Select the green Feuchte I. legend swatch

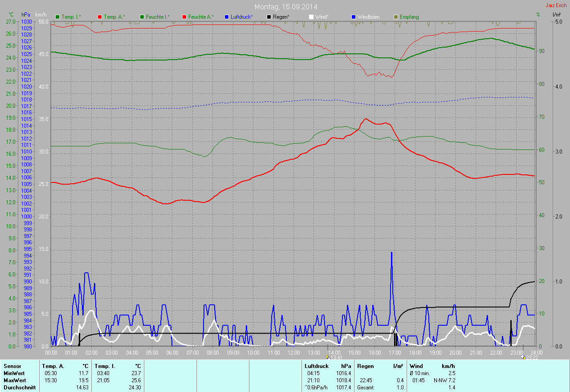pyautogui.click(x=142, y=17)
